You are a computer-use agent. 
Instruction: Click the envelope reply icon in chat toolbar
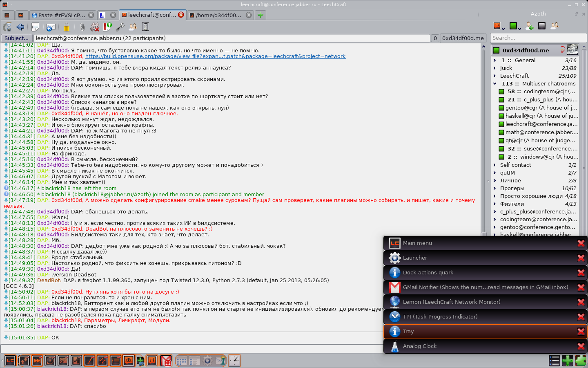51,27
